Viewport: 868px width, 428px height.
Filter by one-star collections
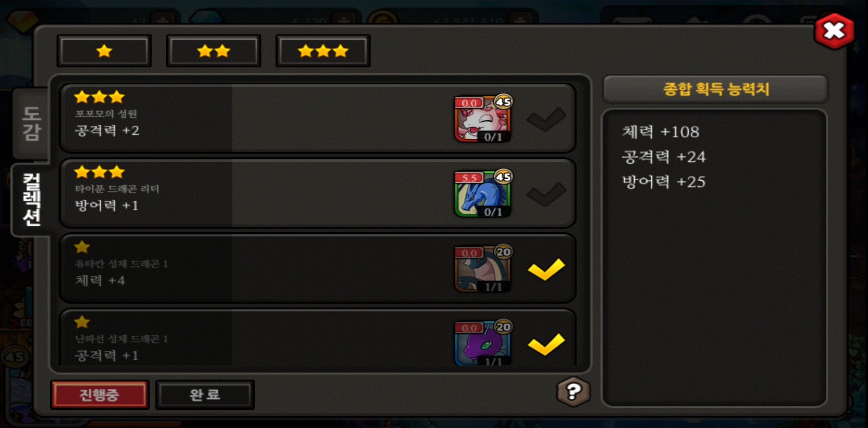coord(104,51)
